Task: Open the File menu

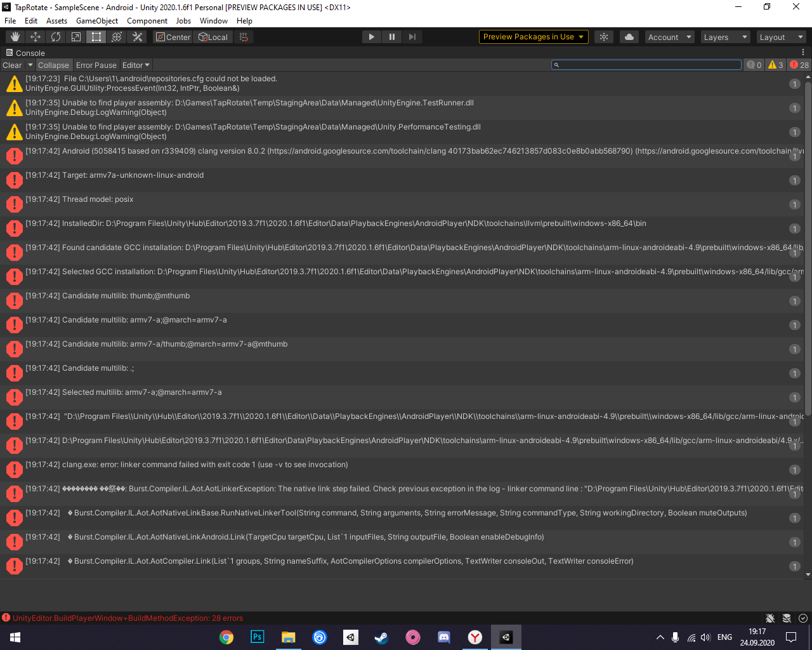Action: click(x=10, y=20)
